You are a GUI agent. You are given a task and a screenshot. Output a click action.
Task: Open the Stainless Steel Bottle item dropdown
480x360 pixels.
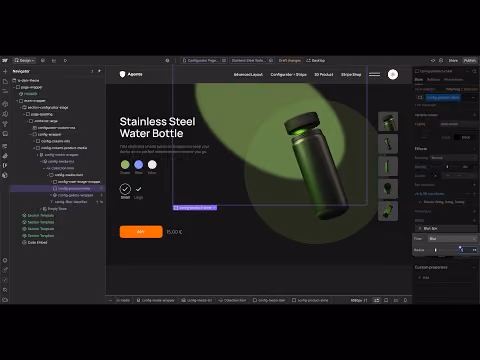(x=252, y=60)
